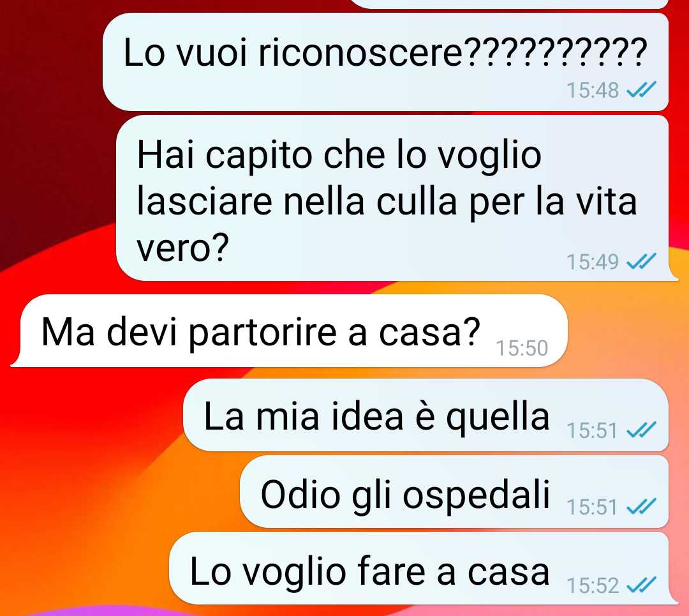Select the 'Odio gli ospedali' bubble

pos(454,492)
